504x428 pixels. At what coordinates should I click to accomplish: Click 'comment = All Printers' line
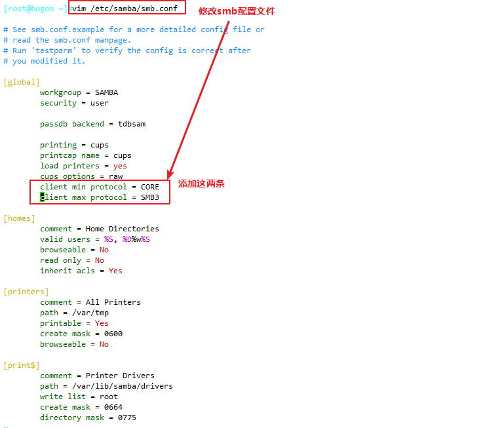(x=90, y=302)
